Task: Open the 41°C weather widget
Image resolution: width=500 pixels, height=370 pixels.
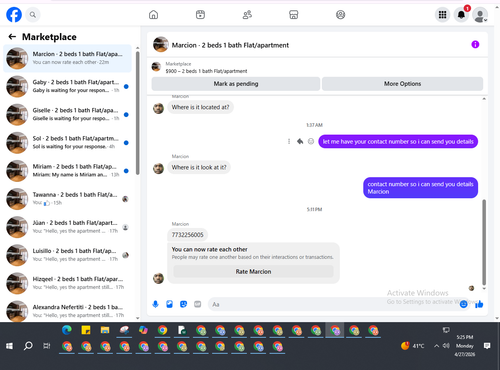Action: [x=413, y=346]
